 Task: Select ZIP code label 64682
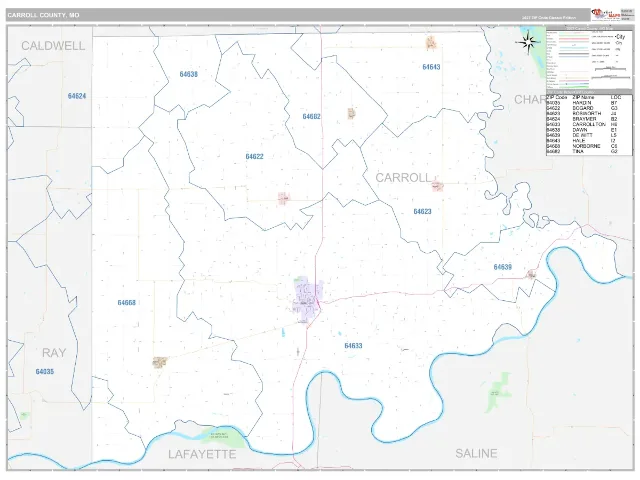pyautogui.click(x=311, y=117)
